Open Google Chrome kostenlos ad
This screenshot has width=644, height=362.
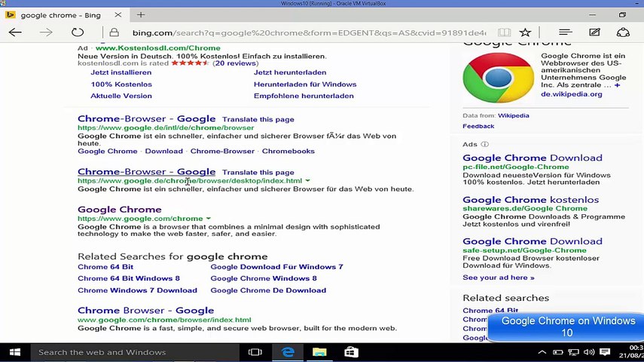coord(531,200)
